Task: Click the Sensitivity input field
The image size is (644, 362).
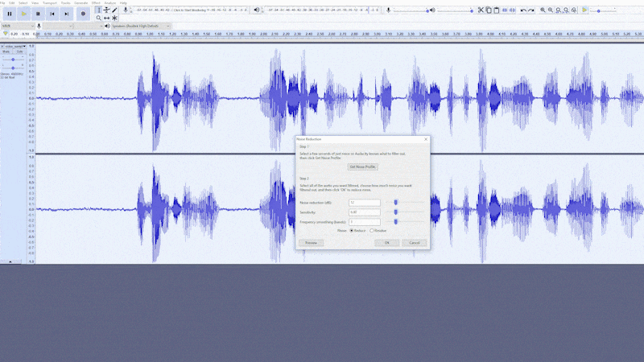Action: [365, 212]
